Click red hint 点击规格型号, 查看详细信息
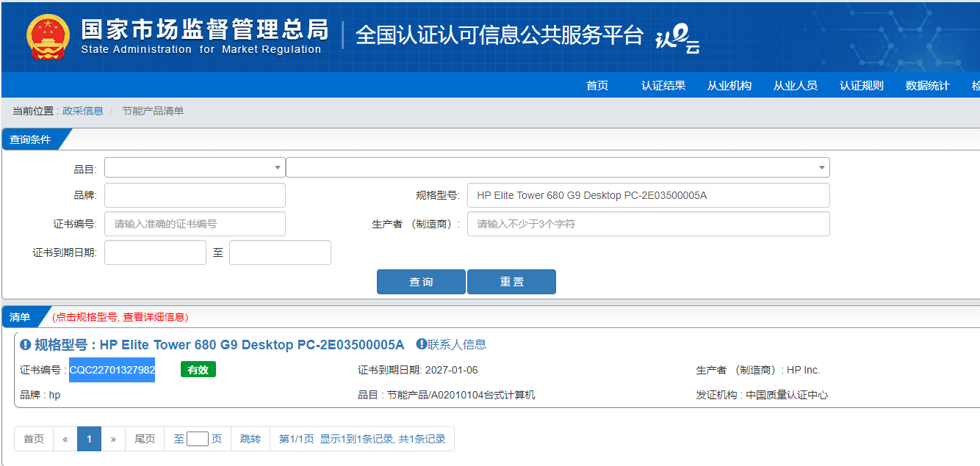The image size is (980, 466). click(x=120, y=317)
